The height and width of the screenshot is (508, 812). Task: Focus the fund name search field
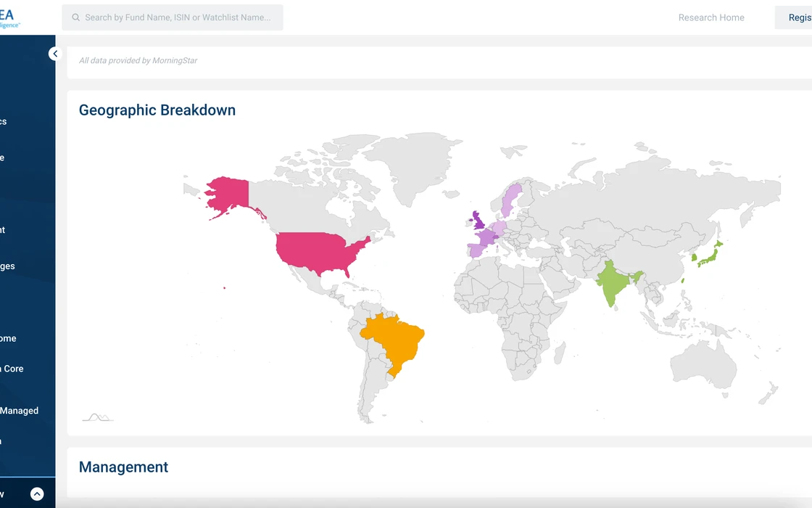(x=173, y=17)
